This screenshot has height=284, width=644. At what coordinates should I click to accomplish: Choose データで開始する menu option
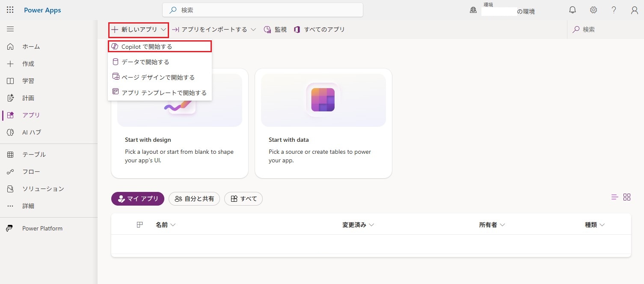click(145, 62)
